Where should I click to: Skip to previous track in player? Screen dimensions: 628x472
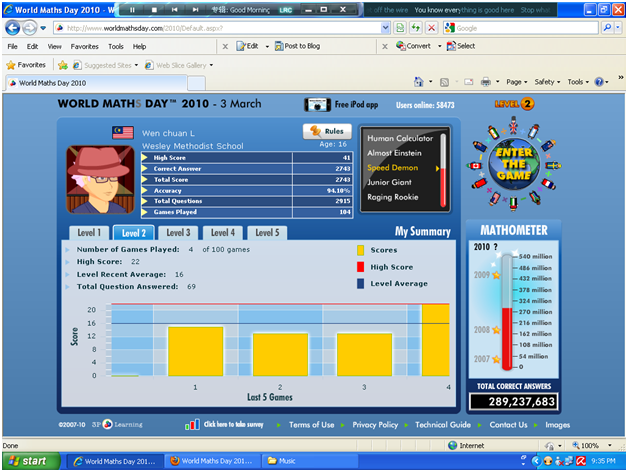(175, 10)
